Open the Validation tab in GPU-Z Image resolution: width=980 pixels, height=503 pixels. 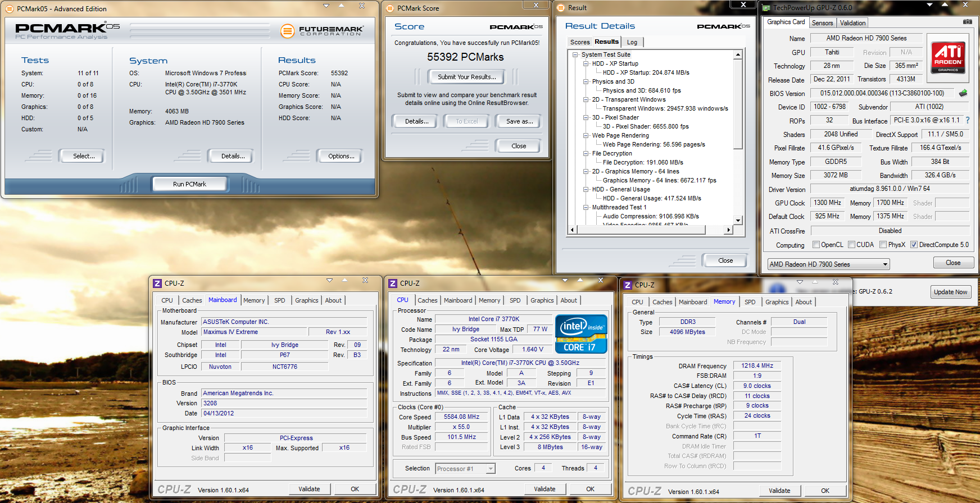tap(852, 23)
